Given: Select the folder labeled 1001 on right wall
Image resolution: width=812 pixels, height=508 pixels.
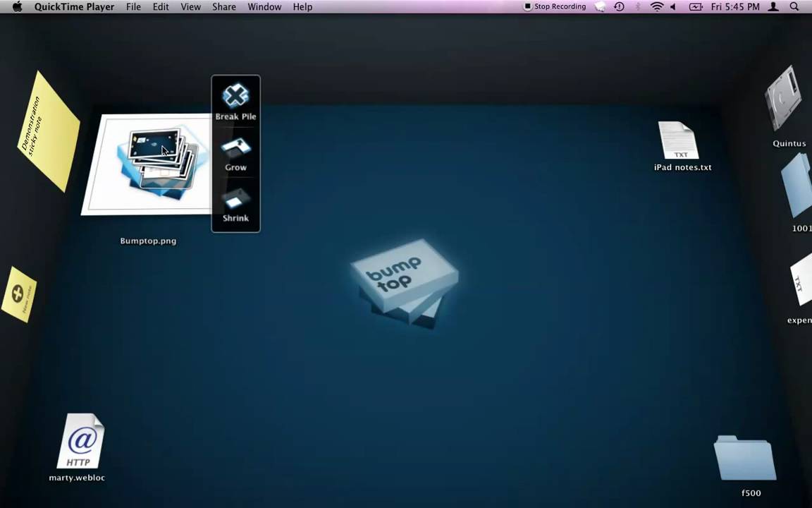Looking at the screenshot, I should click(797, 186).
